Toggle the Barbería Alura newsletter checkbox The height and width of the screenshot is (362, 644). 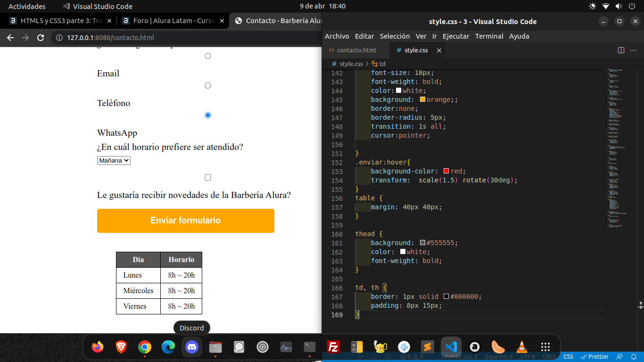point(207,177)
